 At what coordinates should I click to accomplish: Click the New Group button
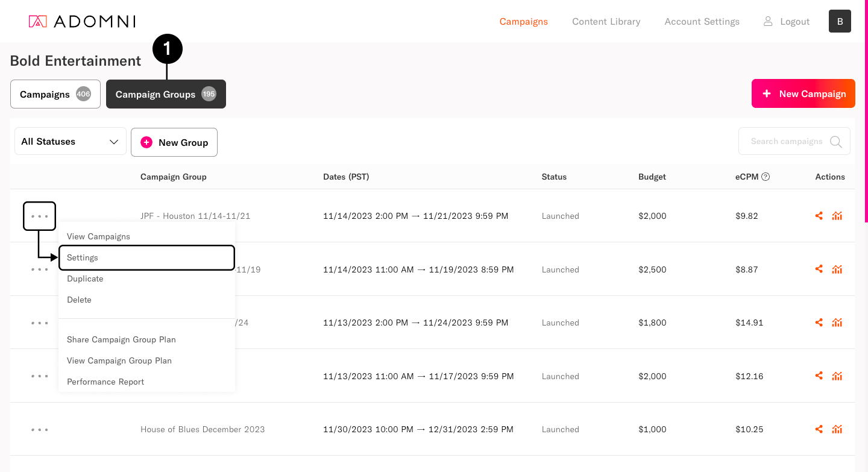point(174,142)
